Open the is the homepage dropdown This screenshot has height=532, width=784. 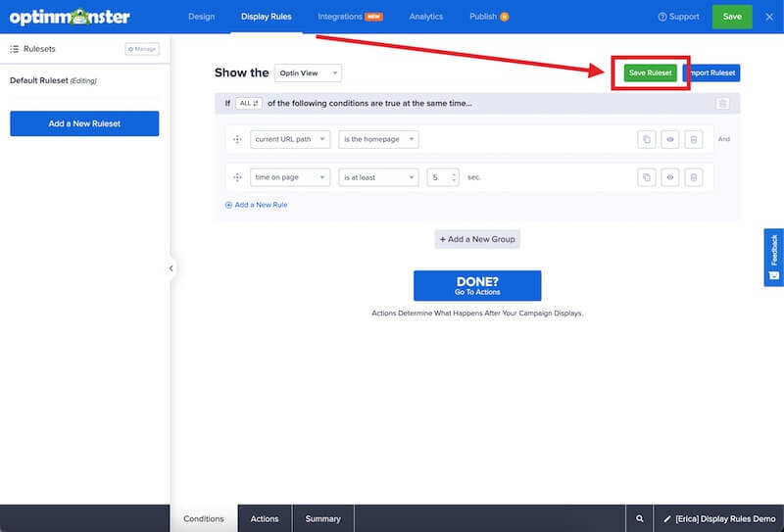click(x=378, y=139)
